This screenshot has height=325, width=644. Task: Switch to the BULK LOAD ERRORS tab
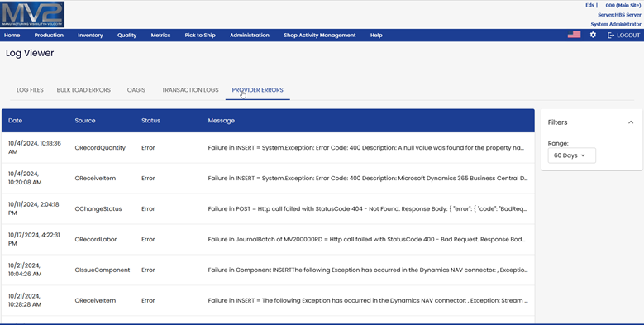pos(83,90)
